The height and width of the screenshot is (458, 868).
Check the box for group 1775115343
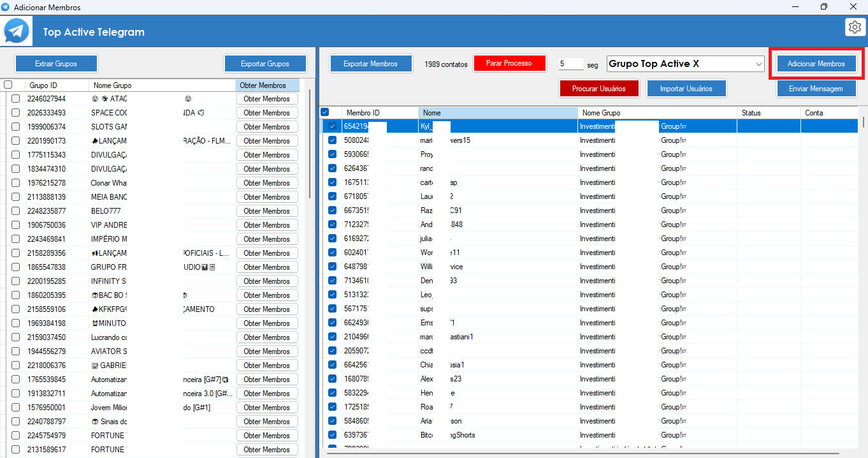(15, 155)
